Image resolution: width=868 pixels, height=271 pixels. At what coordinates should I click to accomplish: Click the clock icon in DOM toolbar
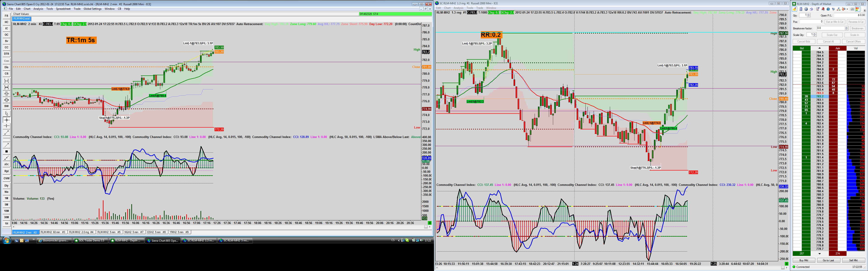[x=828, y=9]
